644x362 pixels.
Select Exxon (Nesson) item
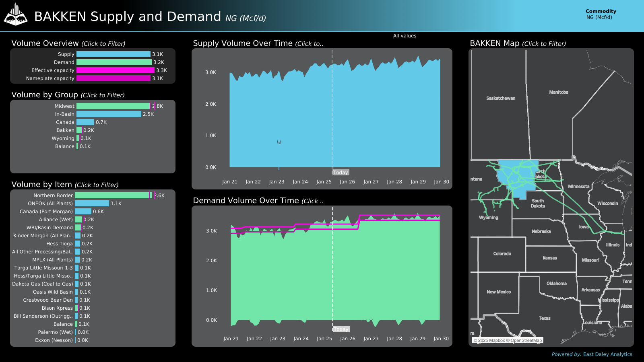click(54, 340)
